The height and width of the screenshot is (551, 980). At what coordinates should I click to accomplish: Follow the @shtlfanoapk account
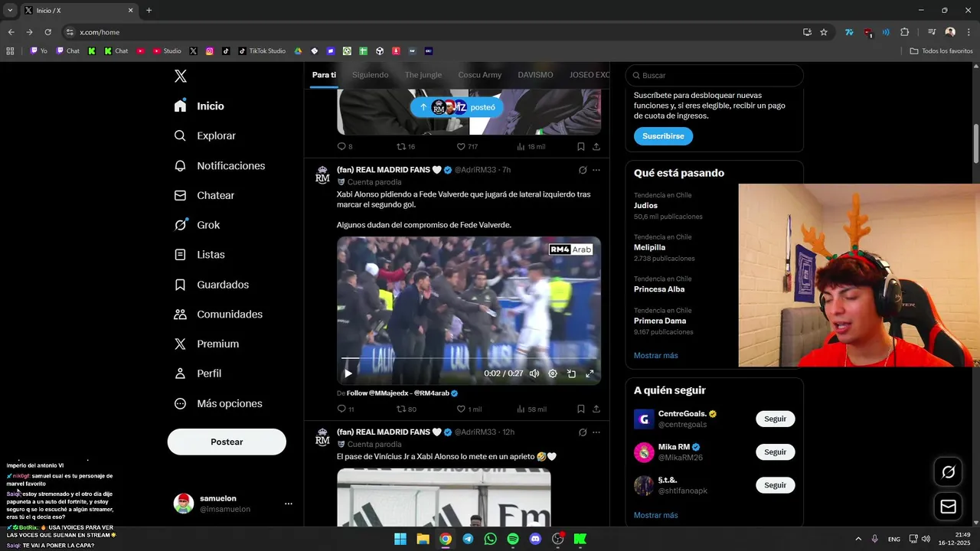click(x=775, y=485)
